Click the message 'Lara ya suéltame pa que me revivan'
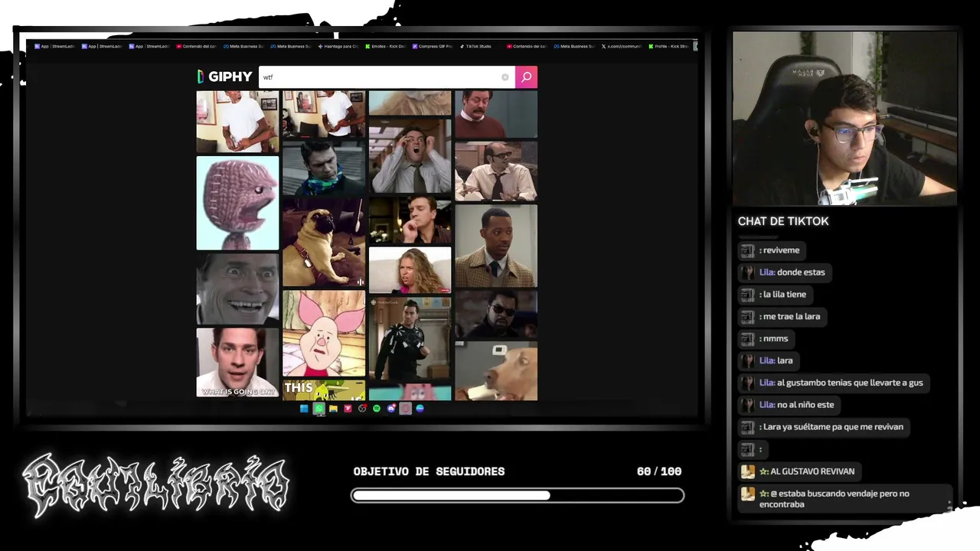 [824, 427]
